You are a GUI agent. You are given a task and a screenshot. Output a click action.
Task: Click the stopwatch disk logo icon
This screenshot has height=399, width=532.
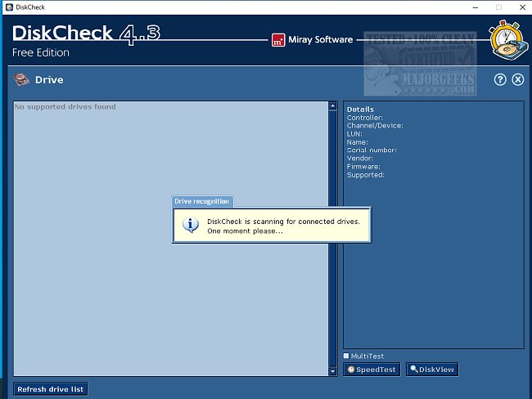click(508, 40)
